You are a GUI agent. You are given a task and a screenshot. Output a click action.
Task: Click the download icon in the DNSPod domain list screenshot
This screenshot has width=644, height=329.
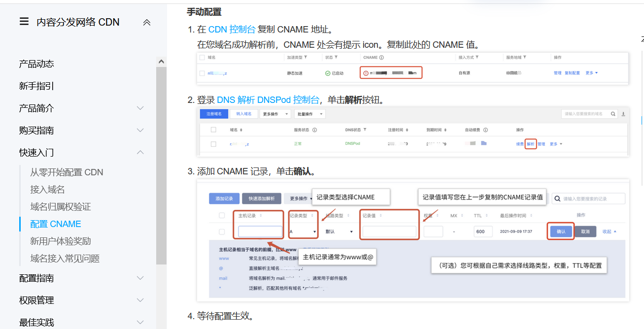click(623, 114)
